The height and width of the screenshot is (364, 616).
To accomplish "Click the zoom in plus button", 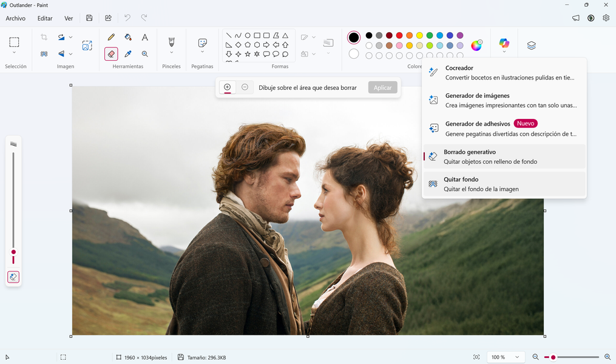I will (x=608, y=357).
